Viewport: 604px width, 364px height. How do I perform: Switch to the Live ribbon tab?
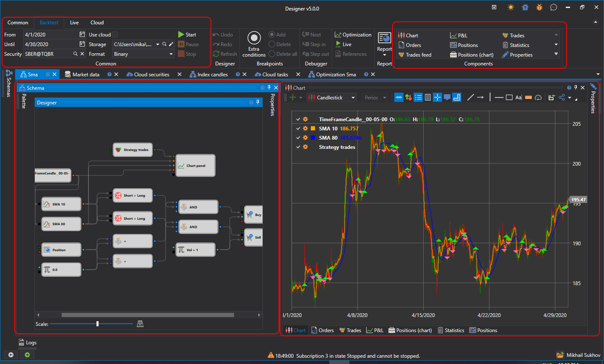click(x=74, y=23)
